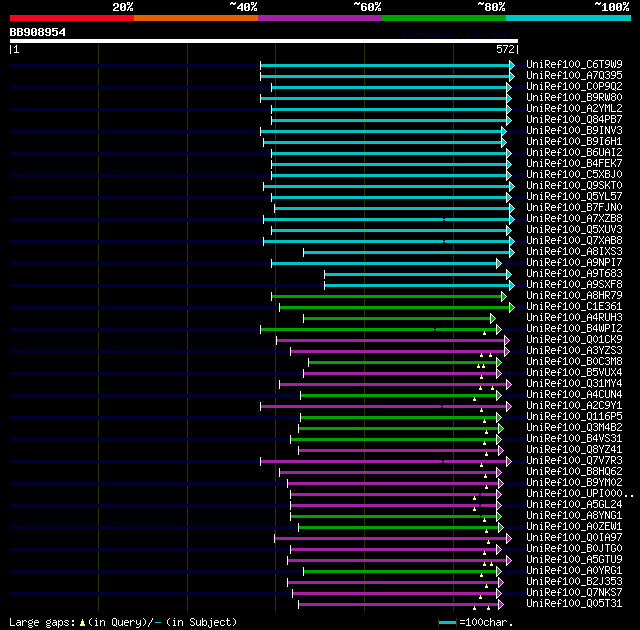
Task: Select the UniRef100_B4WPI2 hit
Action: click(574, 329)
